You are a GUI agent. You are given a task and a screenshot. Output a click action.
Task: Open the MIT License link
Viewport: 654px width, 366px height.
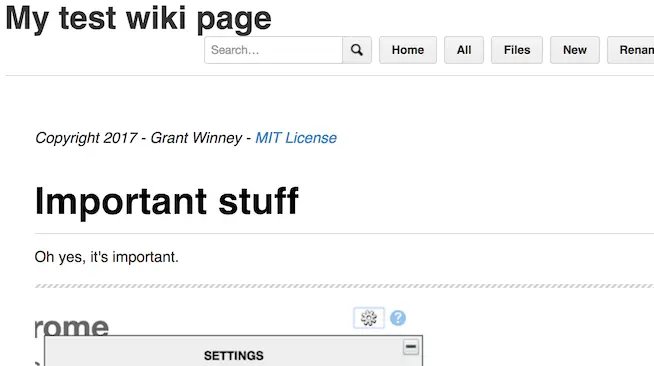296,138
